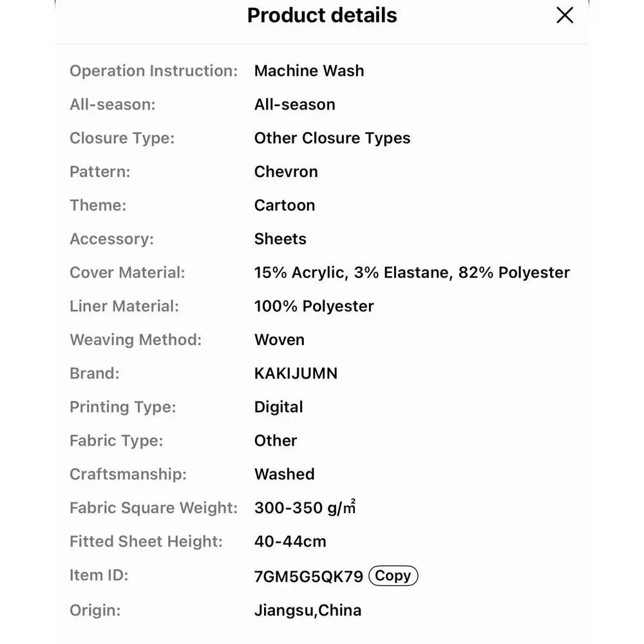644x644 pixels.
Task: Click the 40-44cm fitted sheet height
Action: click(290, 542)
